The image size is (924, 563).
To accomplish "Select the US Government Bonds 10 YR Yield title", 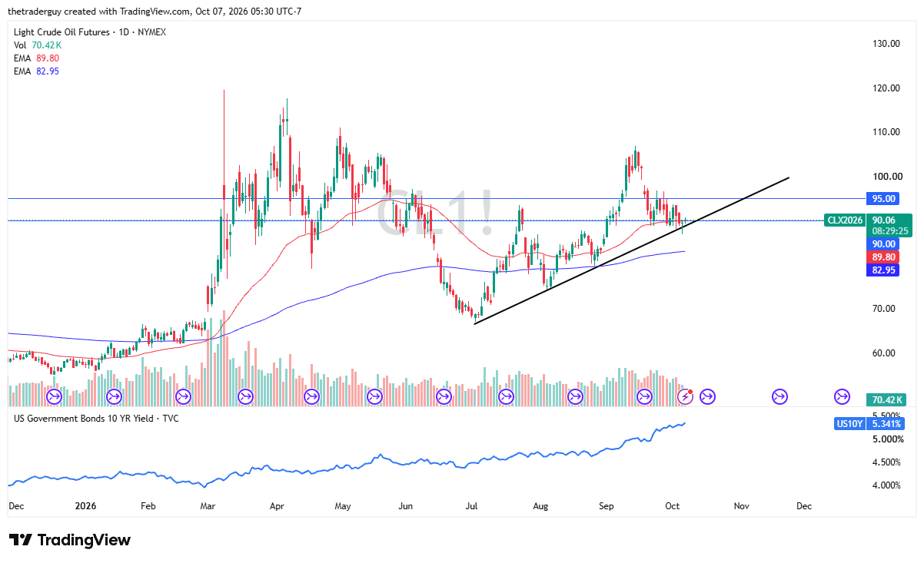I will tap(95, 419).
